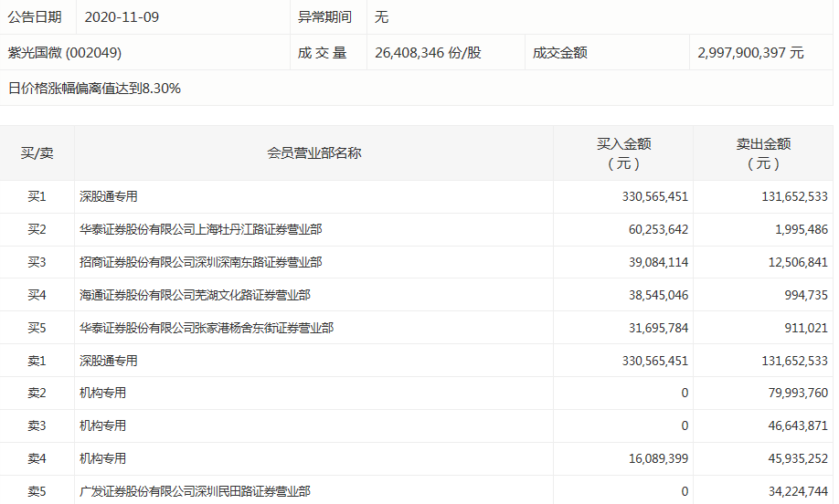Open 海通证券芜湖文化路证券营业部 entry
Image resolution: width=839 pixels, height=504 pixels.
(195, 296)
